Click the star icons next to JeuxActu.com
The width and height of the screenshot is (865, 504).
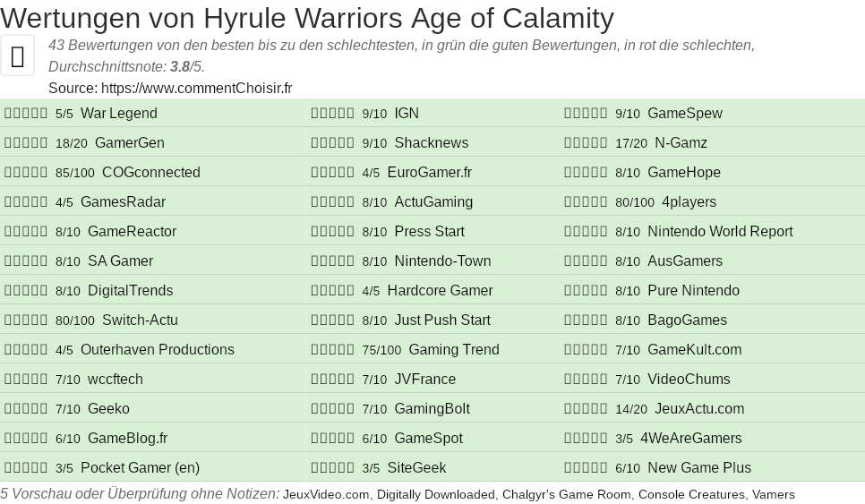586,409
